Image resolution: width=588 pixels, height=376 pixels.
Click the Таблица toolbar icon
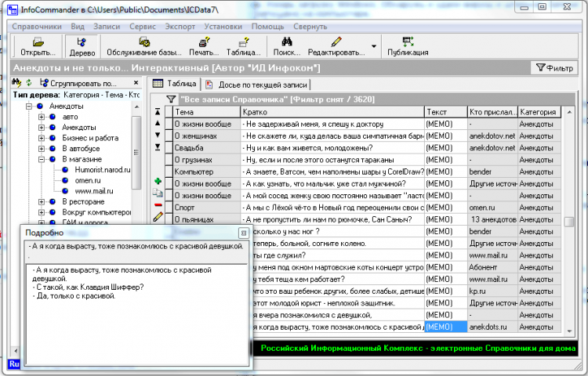(x=243, y=42)
